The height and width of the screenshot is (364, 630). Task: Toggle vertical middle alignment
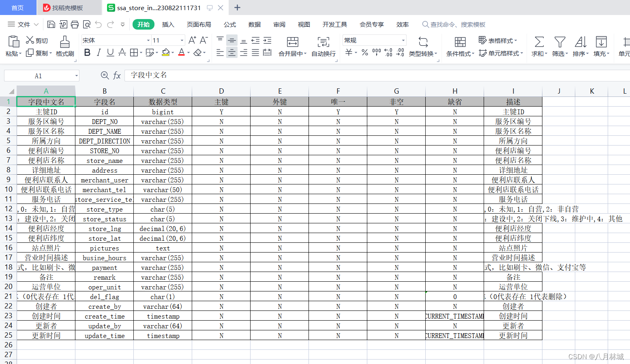coord(232,40)
